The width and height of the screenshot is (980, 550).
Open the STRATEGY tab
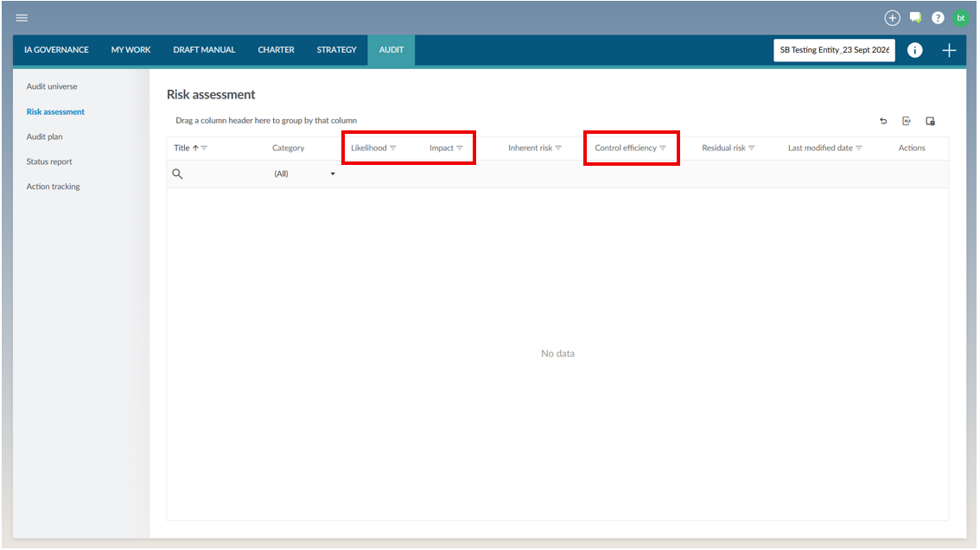336,50
